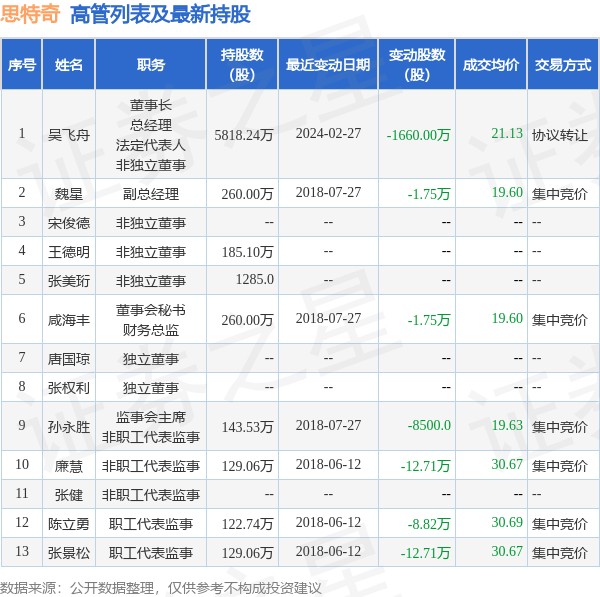
Task: Click the shareholding 185.10万
Action: click(x=247, y=252)
